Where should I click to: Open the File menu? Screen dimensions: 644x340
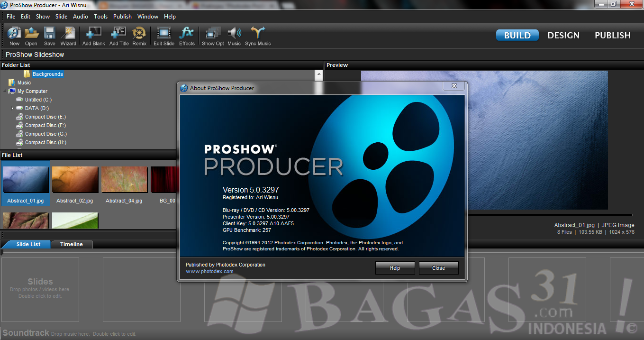[x=11, y=16]
